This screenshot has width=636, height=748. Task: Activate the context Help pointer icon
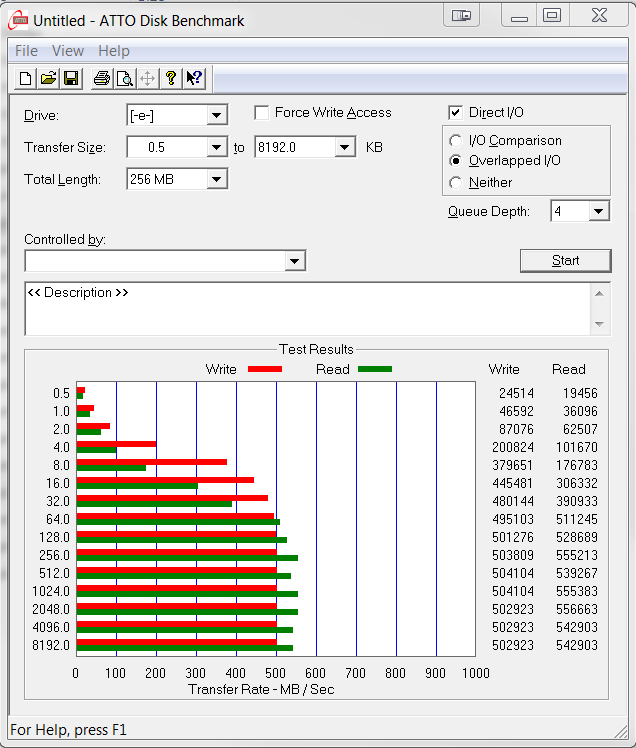194,78
